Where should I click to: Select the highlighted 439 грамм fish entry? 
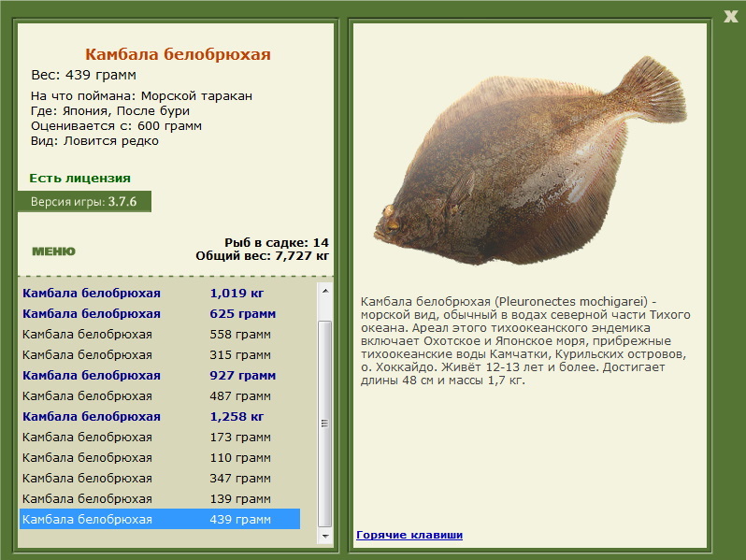pyautogui.click(x=160, y=519)
